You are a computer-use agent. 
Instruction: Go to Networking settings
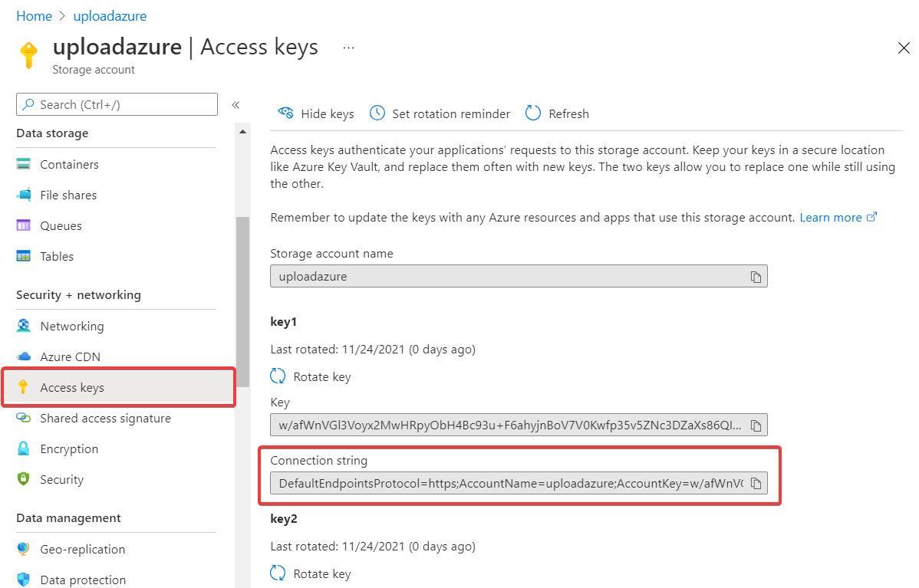click(x=71, y=327)
